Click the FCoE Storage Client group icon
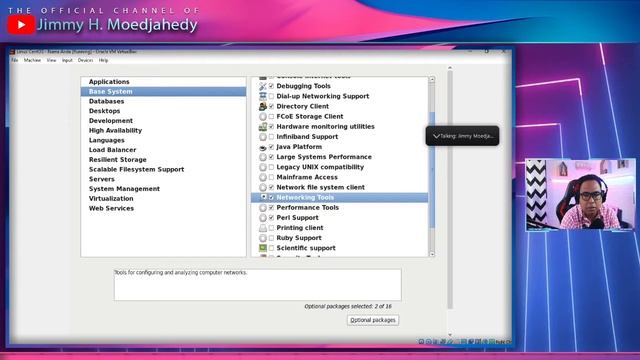Viewport: 640px width, 360px height. [263, 117]
